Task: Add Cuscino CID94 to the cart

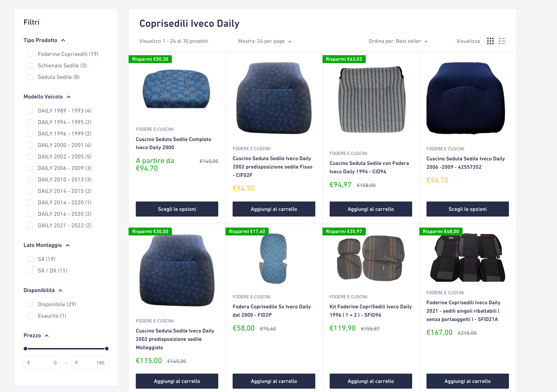Action: 371,209
